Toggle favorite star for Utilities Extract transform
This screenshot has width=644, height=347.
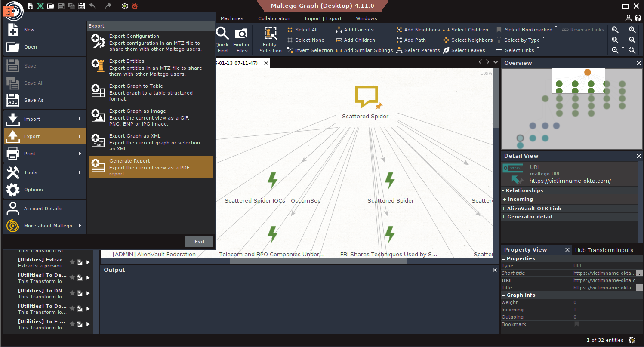click(72, 262)
